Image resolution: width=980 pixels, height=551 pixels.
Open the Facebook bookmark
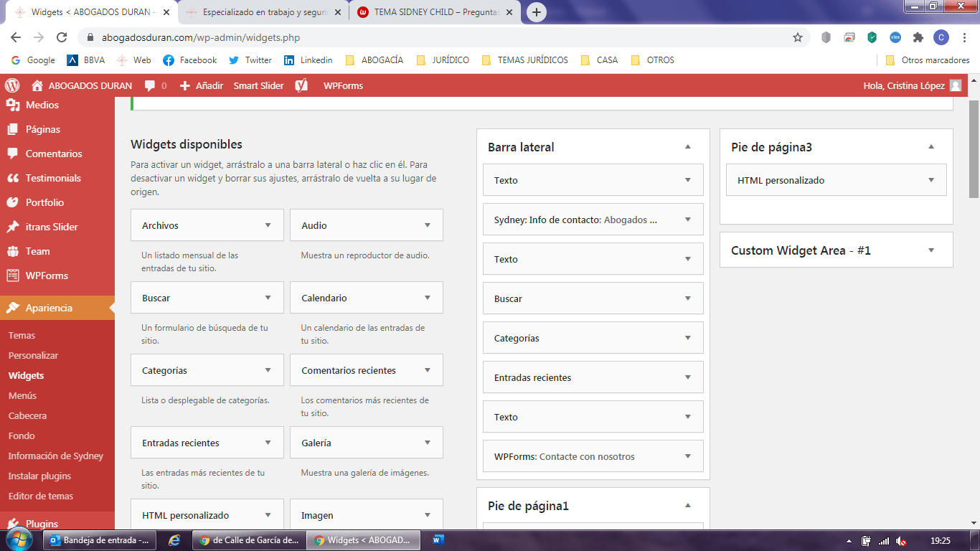(x=189, y=60)
